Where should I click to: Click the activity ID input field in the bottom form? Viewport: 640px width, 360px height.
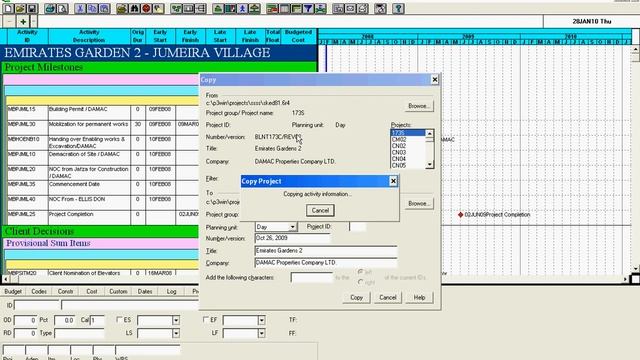click(37, 305)
